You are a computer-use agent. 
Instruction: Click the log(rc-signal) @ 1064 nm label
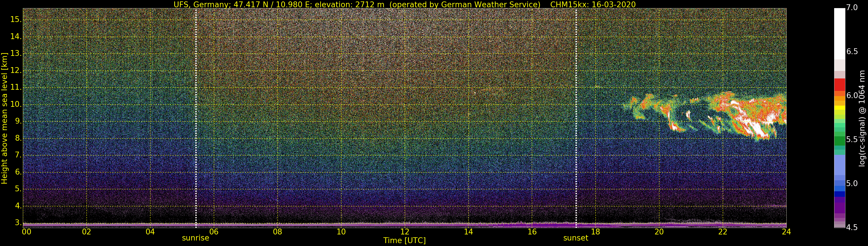[x=862, y=118]
